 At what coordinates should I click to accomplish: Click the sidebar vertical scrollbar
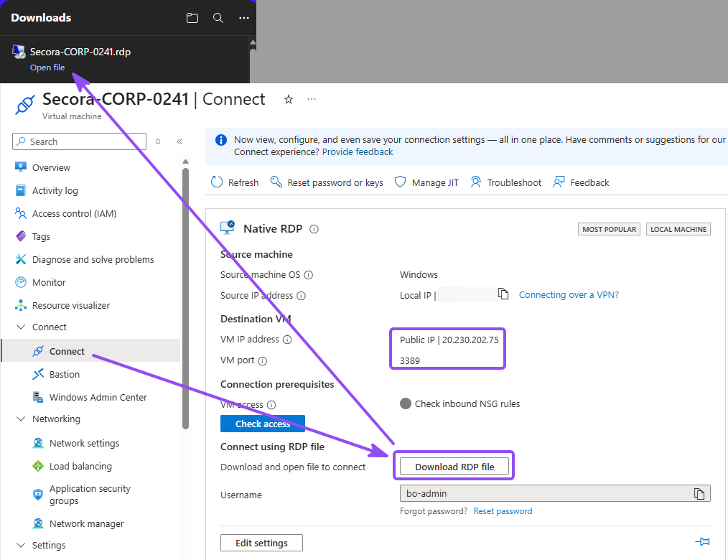(186, 297)
